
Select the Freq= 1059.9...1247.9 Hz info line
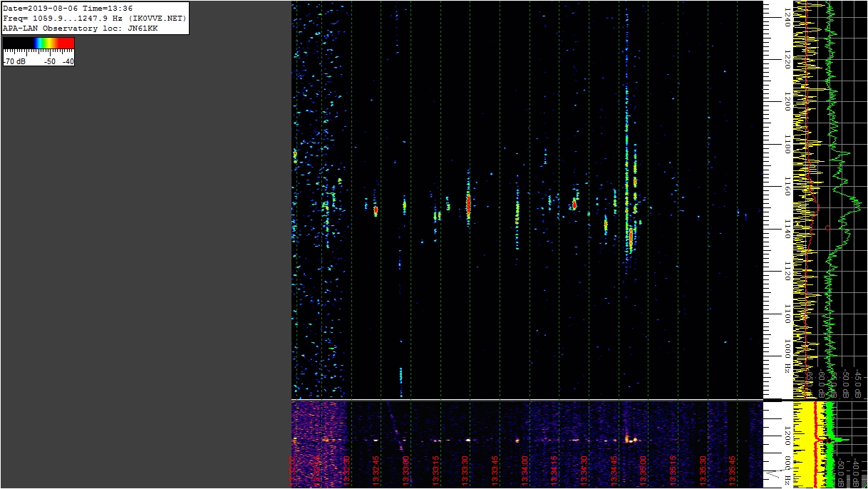pos(94,19)
